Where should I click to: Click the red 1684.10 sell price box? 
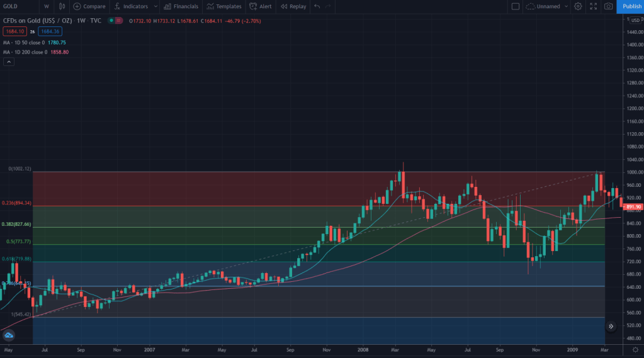click(x=14, y=31)
